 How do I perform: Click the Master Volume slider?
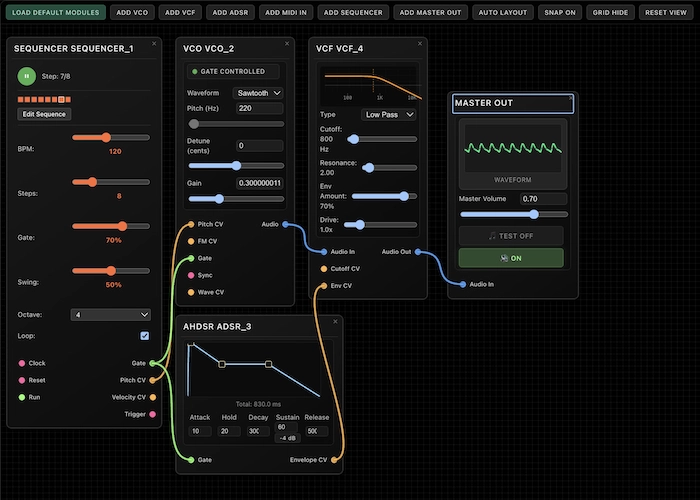click(x=513, y=214)
